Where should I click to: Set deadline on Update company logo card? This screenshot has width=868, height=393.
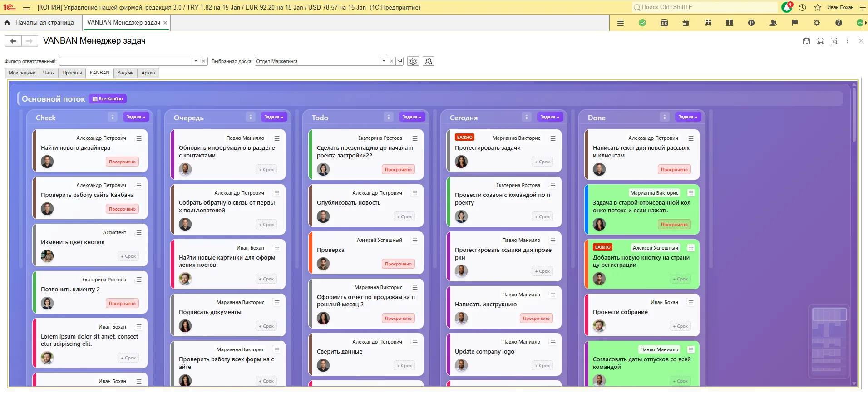click(542, 366)
